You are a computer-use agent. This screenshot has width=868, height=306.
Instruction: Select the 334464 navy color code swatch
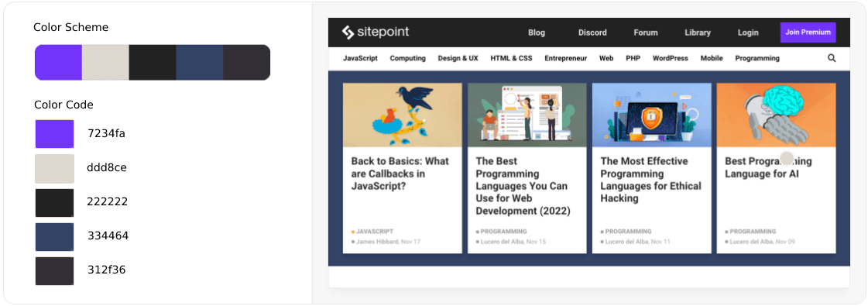54,237
